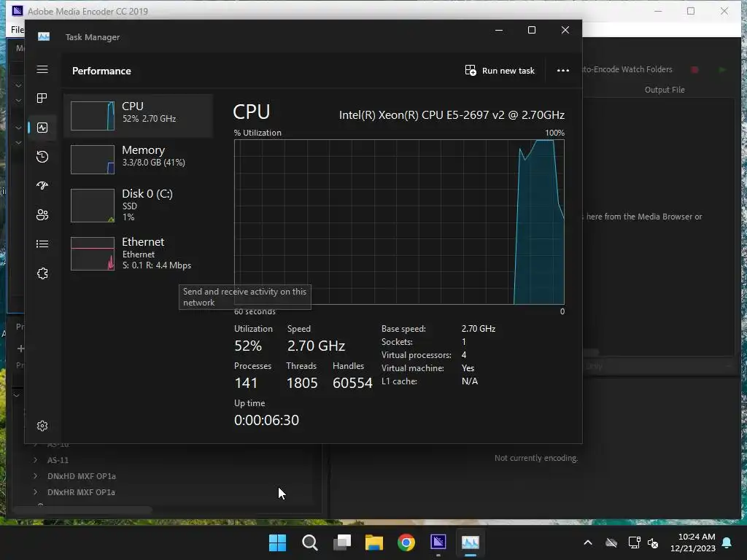This screenshot has width=747, height=560.
Task: Open Details page list icon
Action: (42, 244)
